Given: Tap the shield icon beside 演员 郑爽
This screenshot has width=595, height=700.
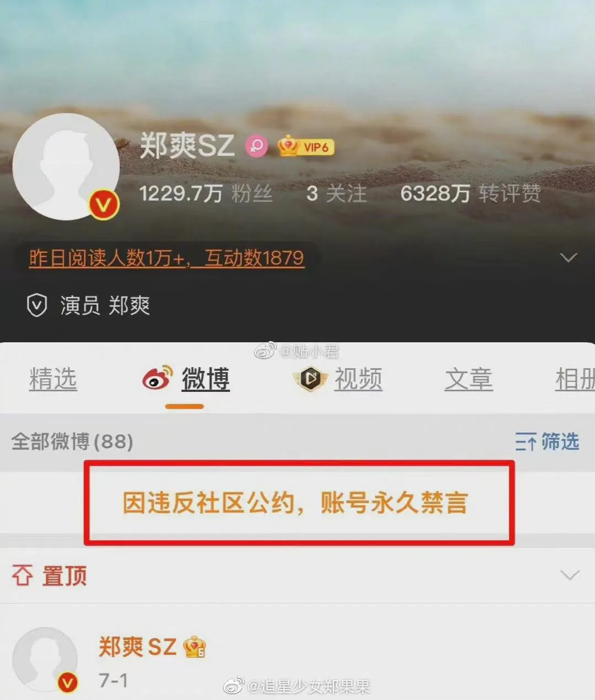Looking at the screenshot, I should 37,305.
